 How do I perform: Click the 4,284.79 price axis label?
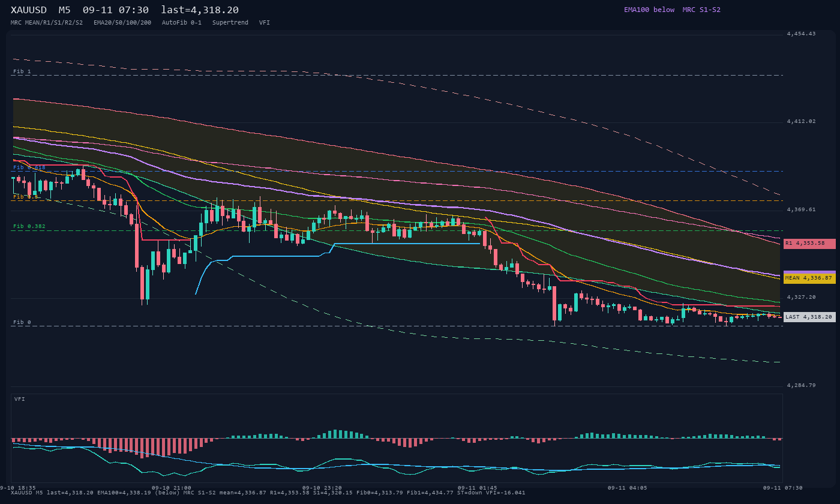point(801,385)
